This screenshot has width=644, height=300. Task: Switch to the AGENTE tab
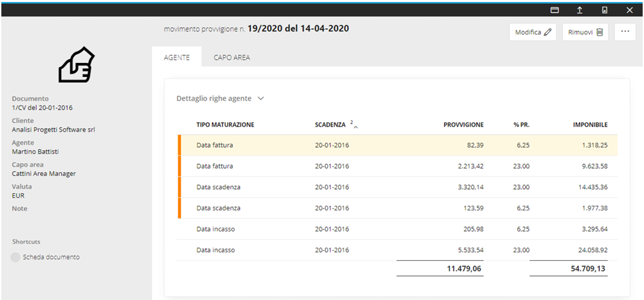point(177,58)
